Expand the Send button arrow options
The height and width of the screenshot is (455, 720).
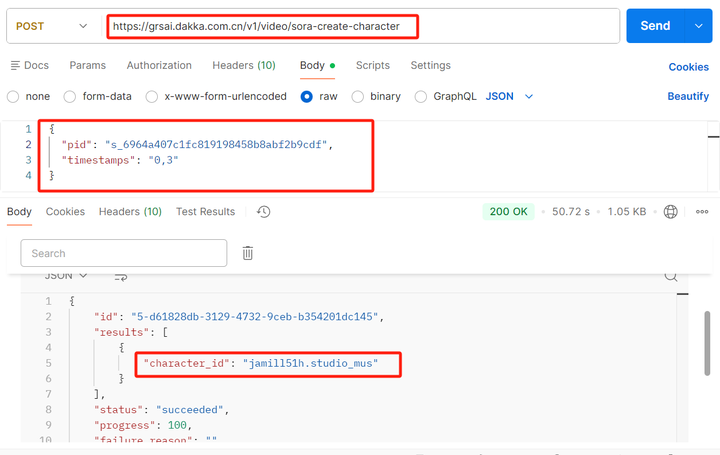pyautogui.click(x=698, y=26)
